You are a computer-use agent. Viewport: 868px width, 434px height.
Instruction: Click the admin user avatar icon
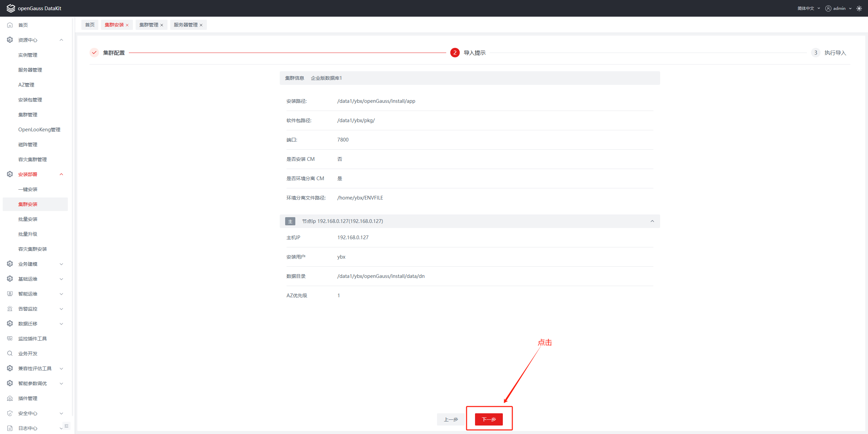[828, 8]
